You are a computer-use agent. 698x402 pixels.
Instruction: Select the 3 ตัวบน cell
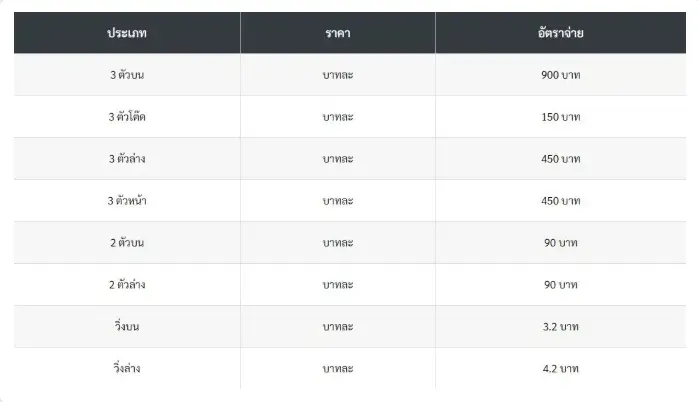coord(127,75)
